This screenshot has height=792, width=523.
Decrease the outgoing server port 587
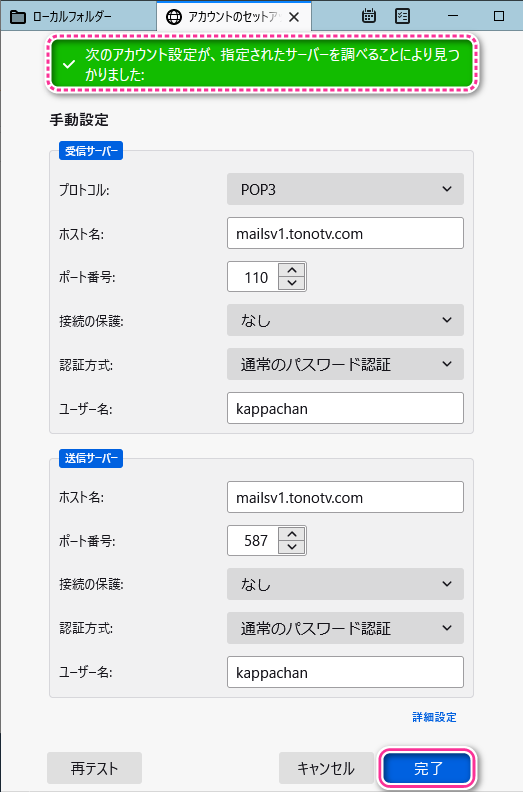pyautogui.click(x=292, y=547)
